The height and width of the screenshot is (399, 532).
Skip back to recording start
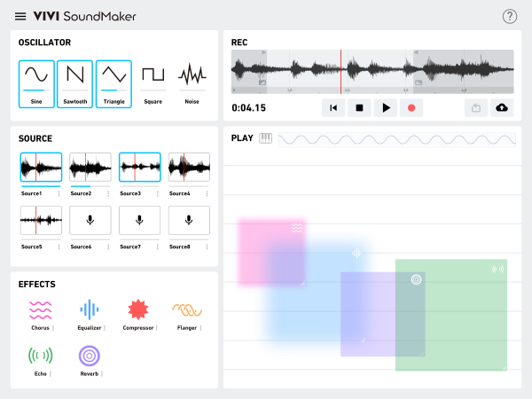click(333, 107)
